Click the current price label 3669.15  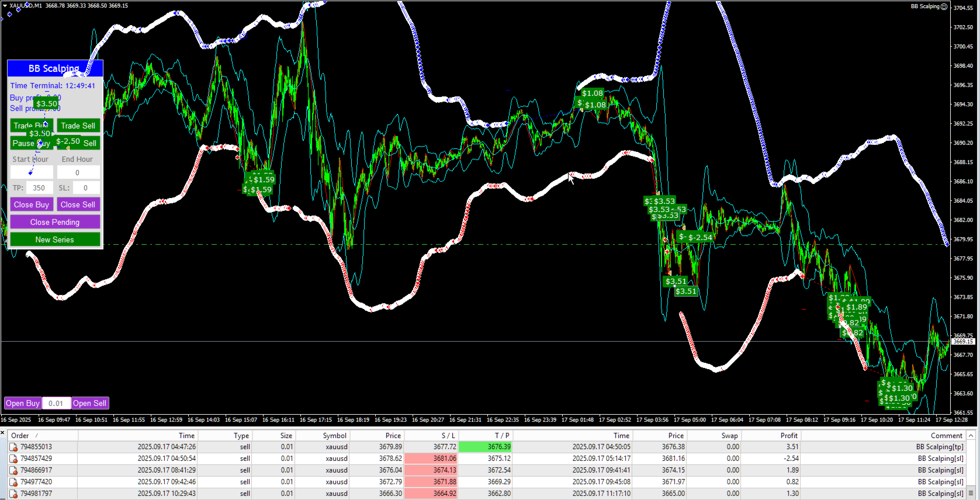tap(962, 341)
